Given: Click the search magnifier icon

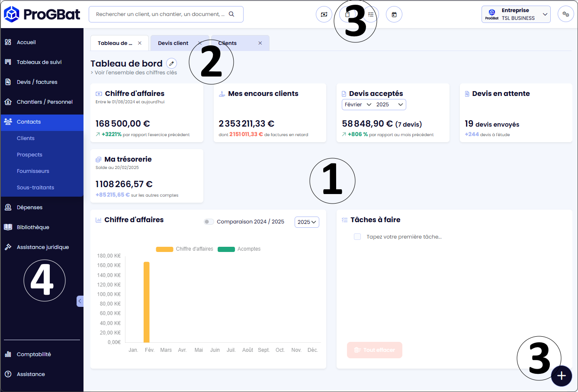Looking at the screenshot, I should pos(231,14).
